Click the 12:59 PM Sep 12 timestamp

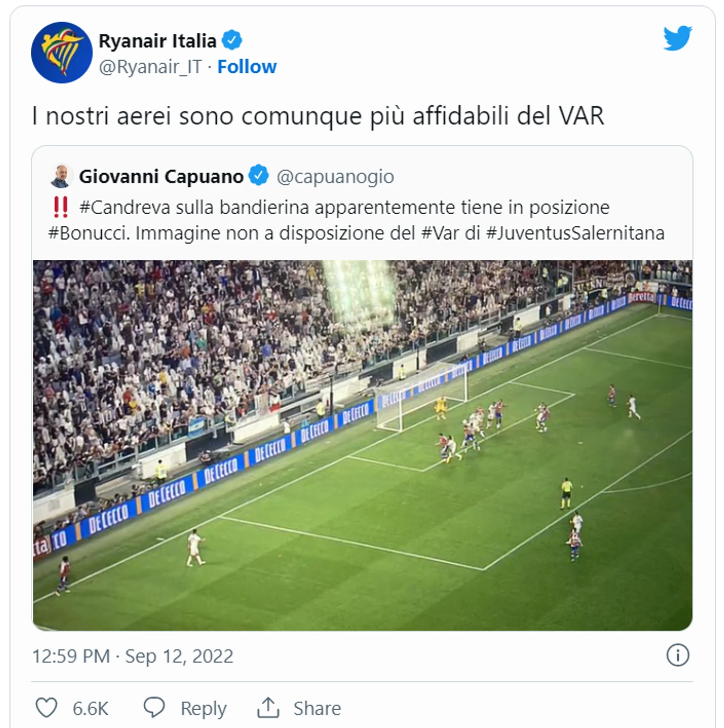132,656
